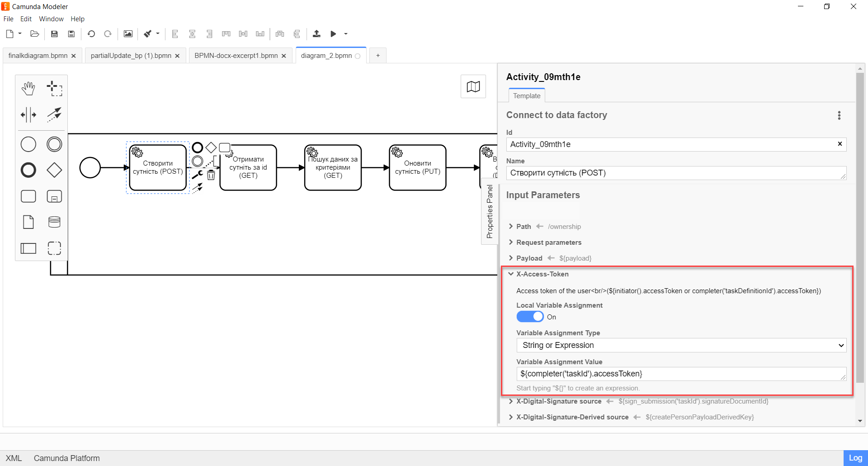Viewport: 868px width, 466px height.
Task: Expand the Path input parameter
Action: [x=511, y=227]
